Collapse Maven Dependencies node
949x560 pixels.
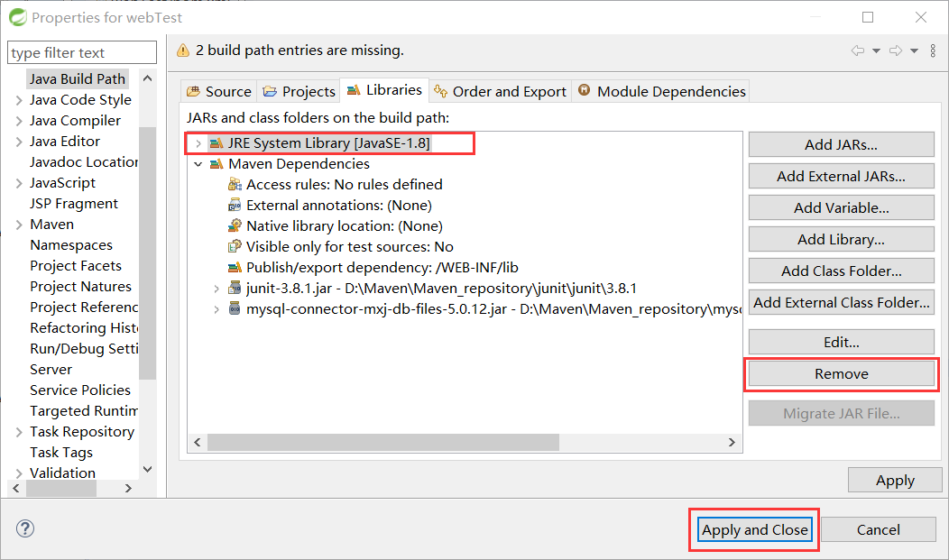[198, 164]
